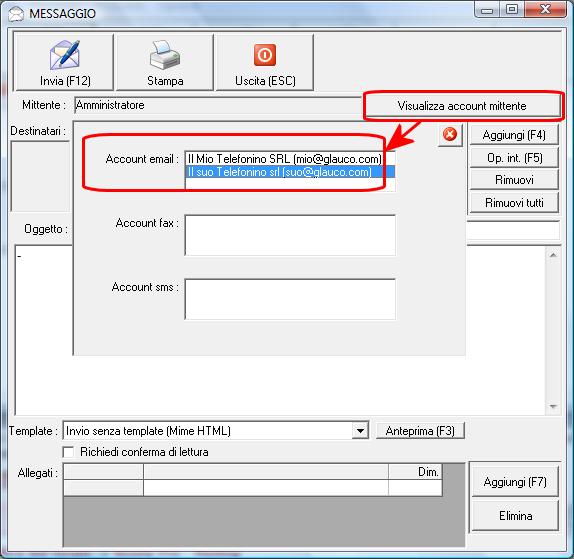Screen dimensions: 574x559
Task: Click Rimuovi recipient button
Action: [514, 180]
